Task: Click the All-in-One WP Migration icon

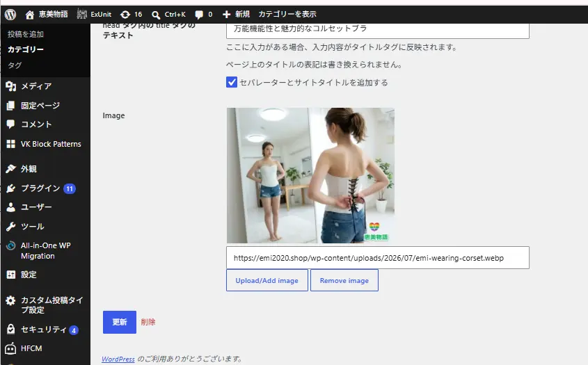Action: click(11, 246)
